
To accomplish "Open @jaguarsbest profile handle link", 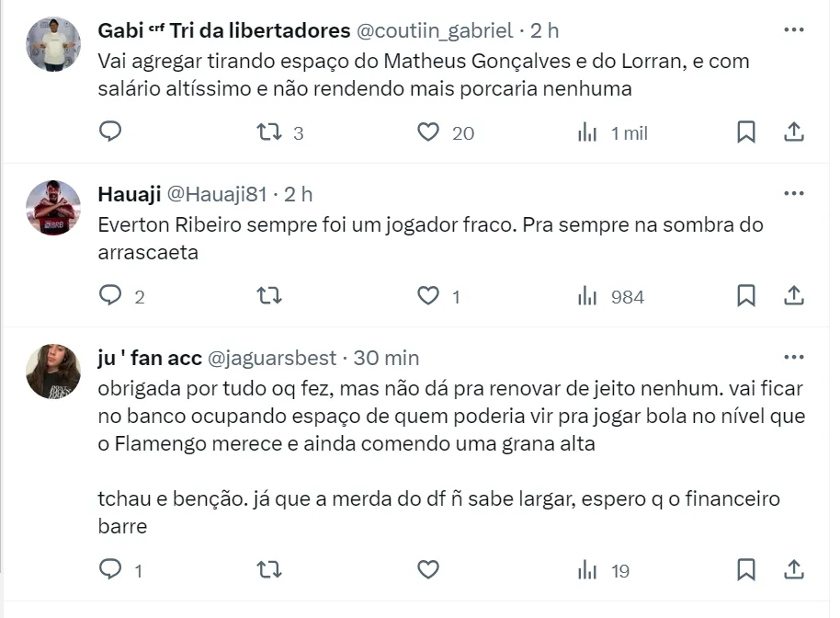I will [x=275, y=358].
